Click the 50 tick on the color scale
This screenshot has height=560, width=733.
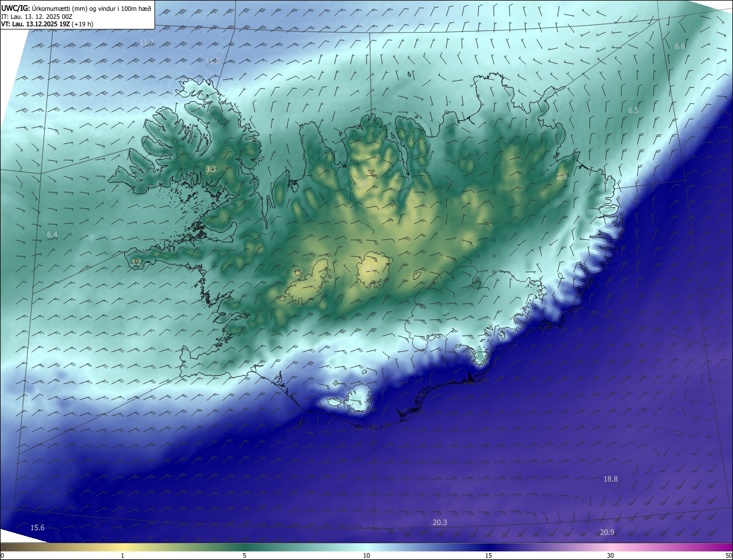coord(728,555)
